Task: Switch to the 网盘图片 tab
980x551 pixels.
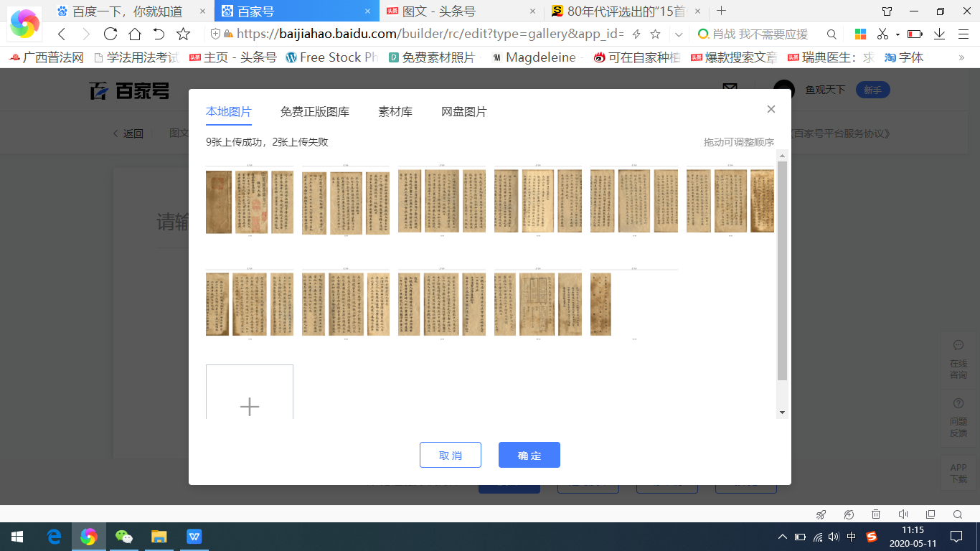Action: [464, 111]
